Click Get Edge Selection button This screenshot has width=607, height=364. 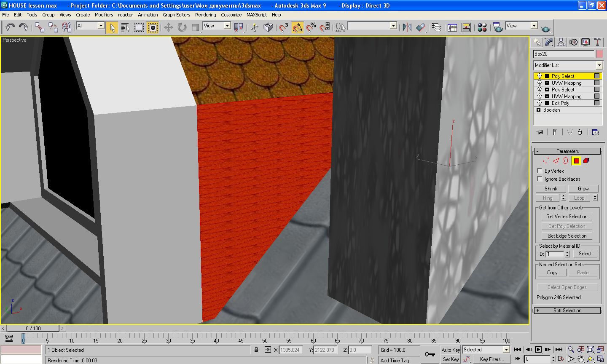(567, 236)
